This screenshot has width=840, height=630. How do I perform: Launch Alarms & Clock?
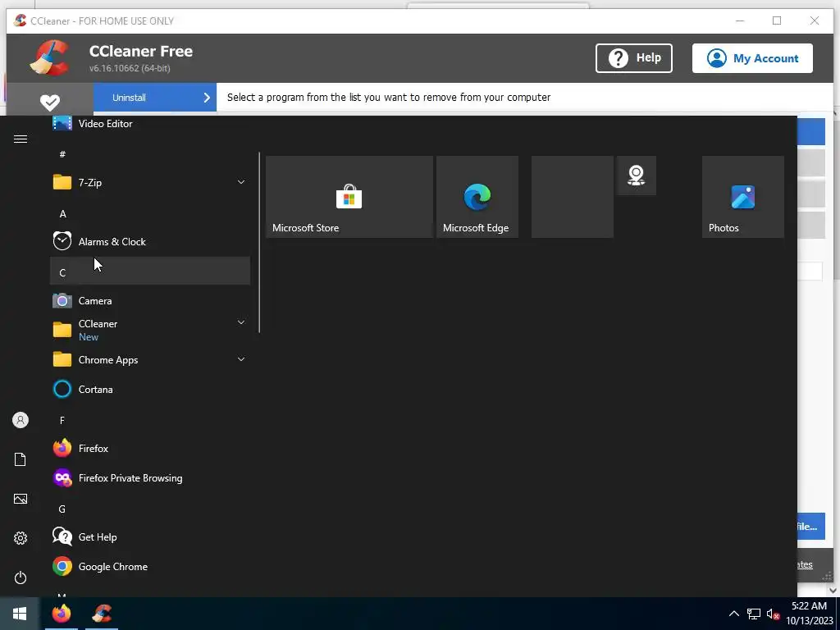tap(150, 242)
